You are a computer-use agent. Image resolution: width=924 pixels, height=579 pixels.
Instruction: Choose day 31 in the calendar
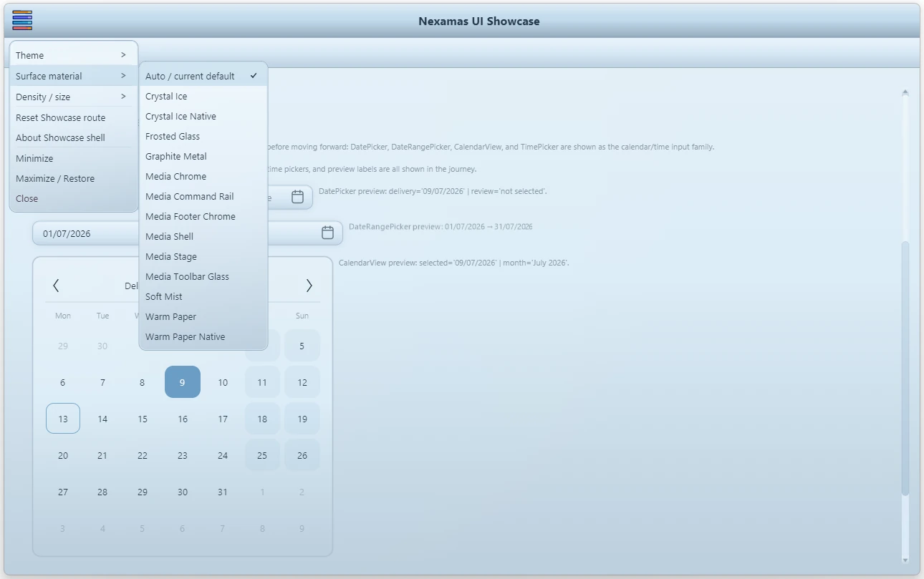pos(223,492)
